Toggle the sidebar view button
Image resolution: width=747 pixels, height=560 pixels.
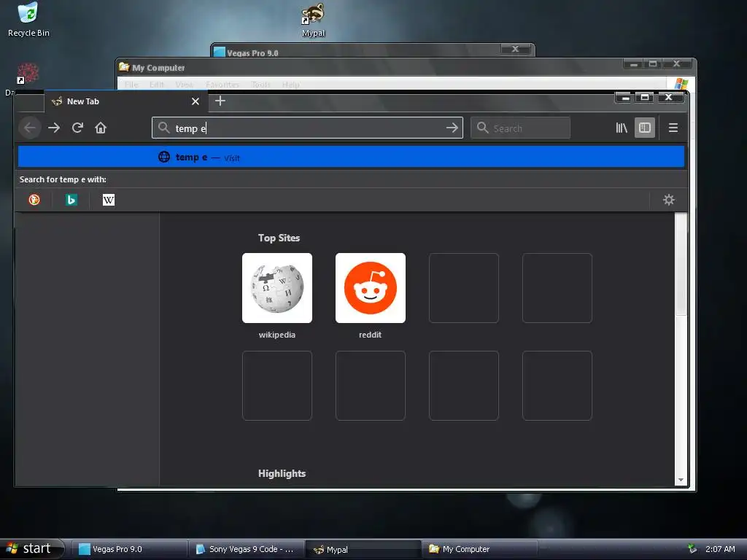coord(645,128)
